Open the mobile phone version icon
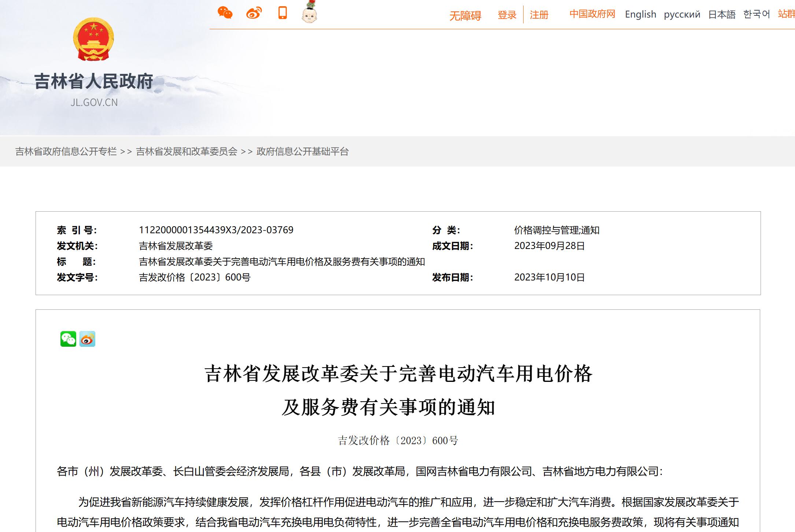The width and height of the screenshot is (795, 532). pyautogui.click(x=282, y=13)
